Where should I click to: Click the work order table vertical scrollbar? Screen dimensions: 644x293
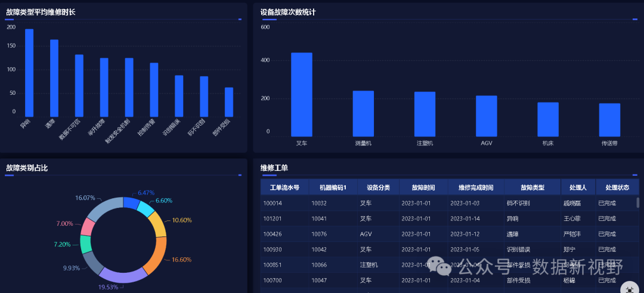(x=638, y=202)
